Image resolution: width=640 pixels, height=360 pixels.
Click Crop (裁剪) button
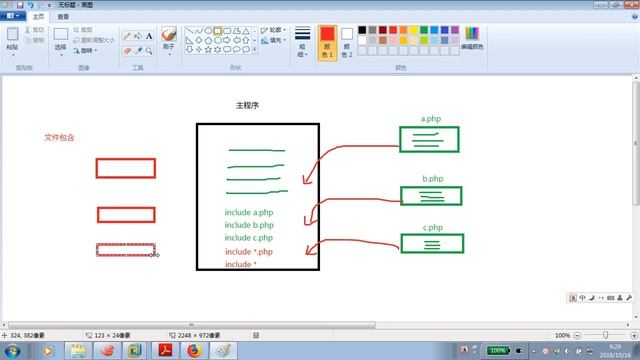click(x=83, y=30)
